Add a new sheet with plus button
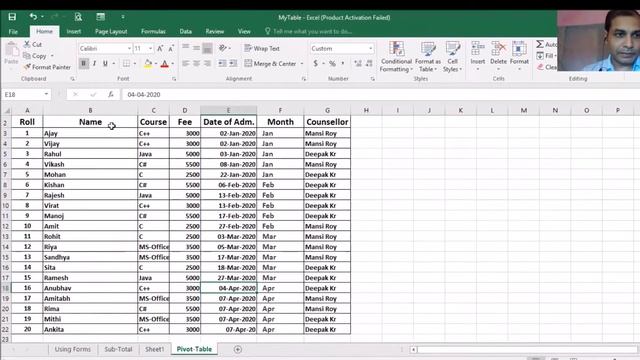 tap(238, 349)
